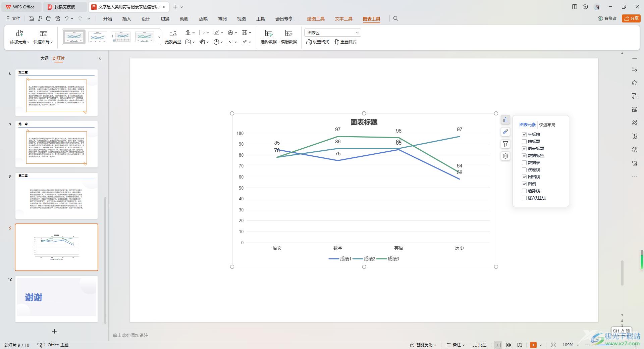Open the help question mark sidebar icon
This screenshot has width=644, height=349.
(x=634, y=150)
